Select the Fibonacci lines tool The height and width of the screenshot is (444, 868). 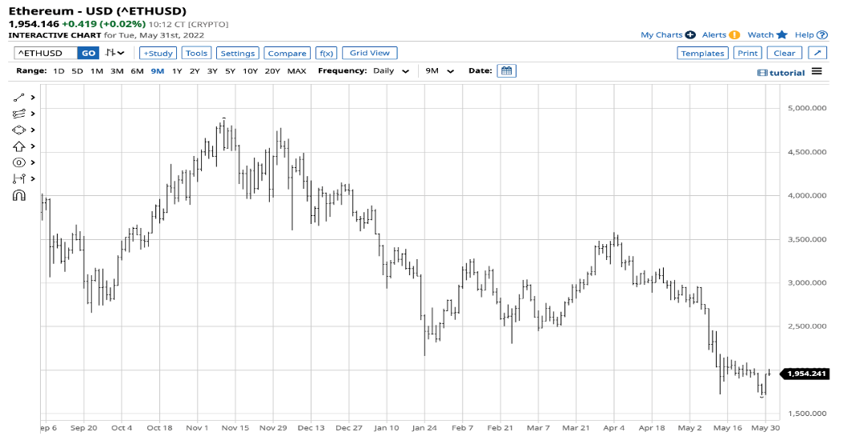[x=19, y=114]
